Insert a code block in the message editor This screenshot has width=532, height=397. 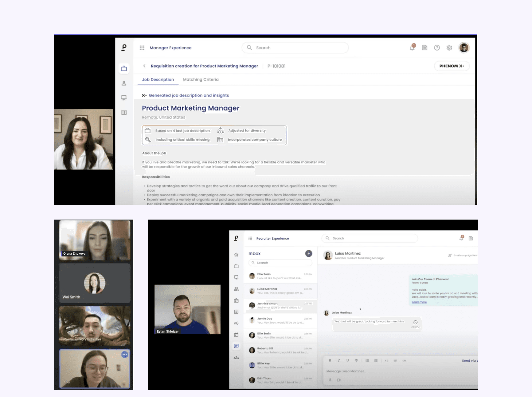pyautogui.click(x=387, y=360)
